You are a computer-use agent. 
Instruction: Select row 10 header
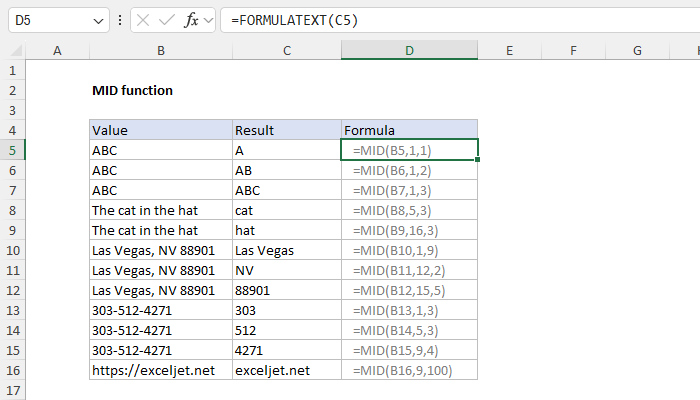pos(12,250)
